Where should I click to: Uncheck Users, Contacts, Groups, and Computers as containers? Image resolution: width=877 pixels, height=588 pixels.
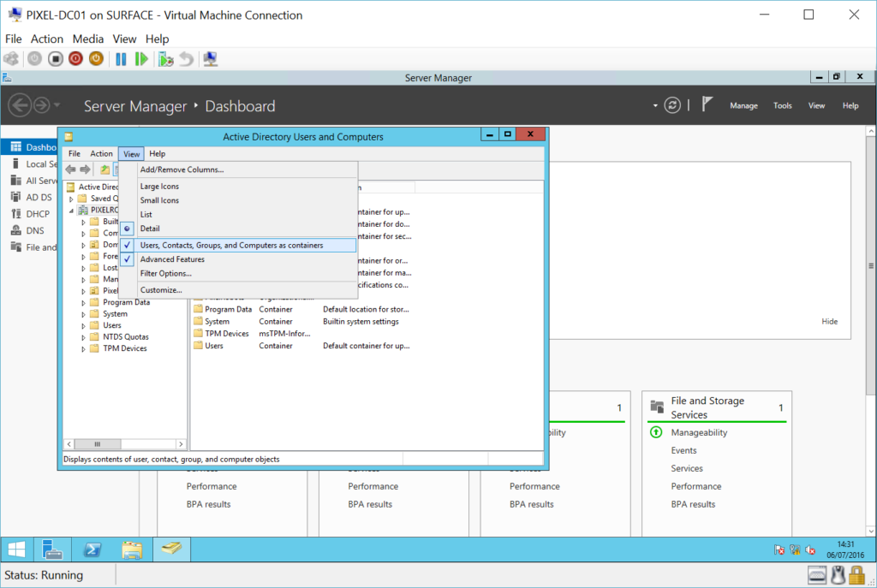pyautogui.click(x=231, y=246)
